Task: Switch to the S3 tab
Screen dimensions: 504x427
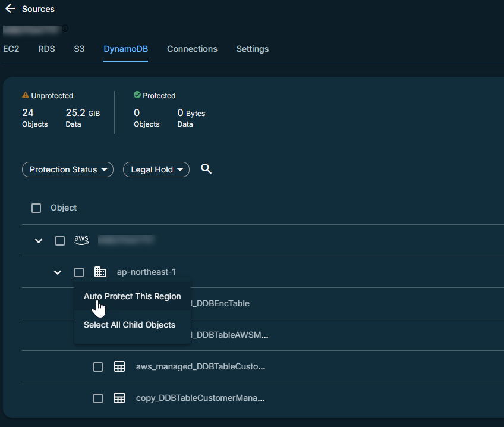Action: pyautogui.click(x=80, y=49)
